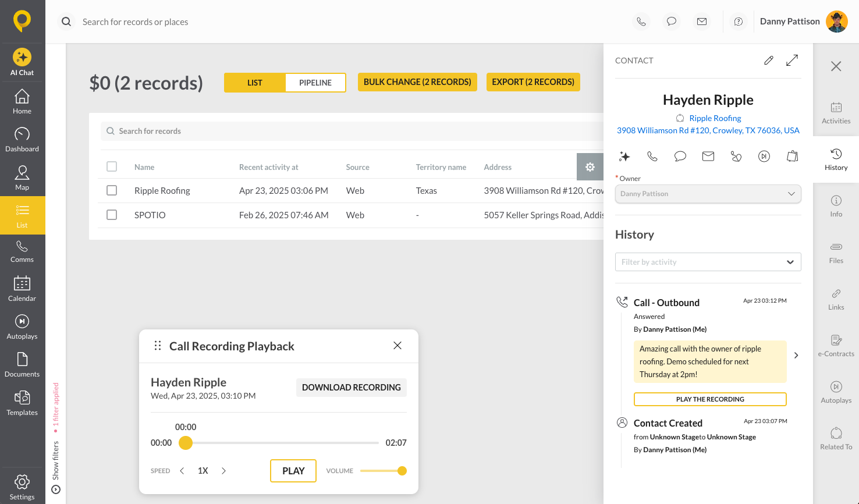Check the Ripple Roofing row checkbox
This screenshot has width=859, height=504.
coord(112,190)
